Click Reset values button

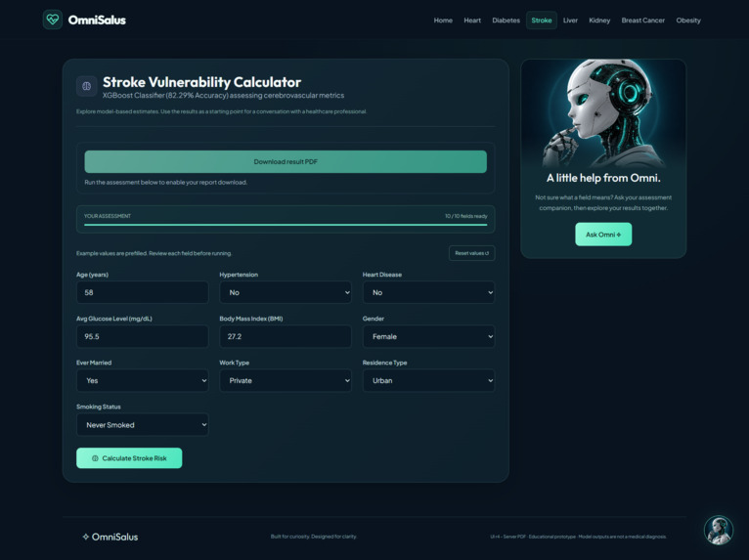(x=471, y=253)
